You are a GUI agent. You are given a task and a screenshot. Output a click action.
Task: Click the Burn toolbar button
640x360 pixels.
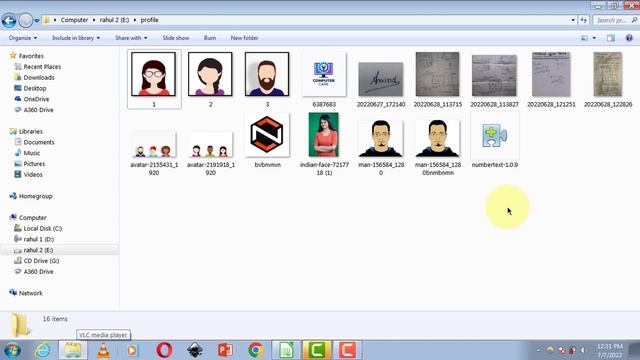(x=210, y=38)
